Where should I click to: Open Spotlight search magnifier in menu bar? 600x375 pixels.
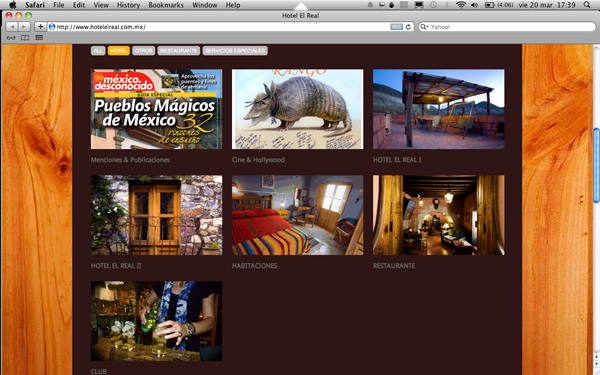[x=587, y=5]
